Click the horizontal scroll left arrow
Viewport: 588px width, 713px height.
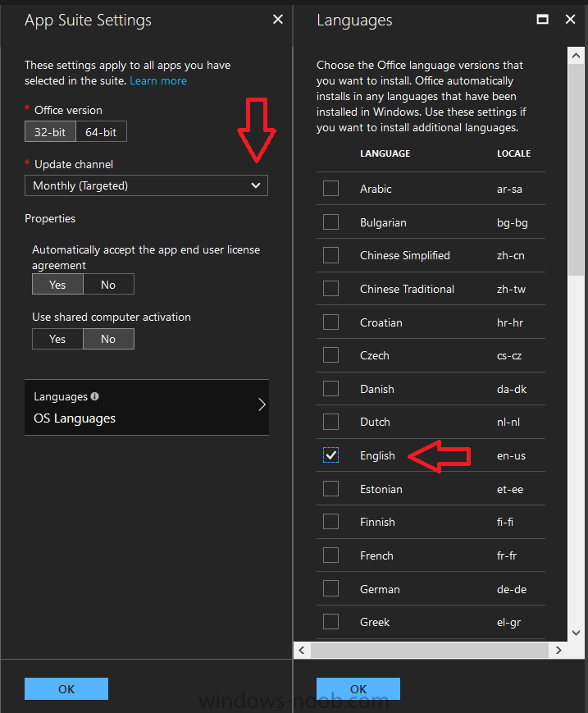click(x=302, y=651)
